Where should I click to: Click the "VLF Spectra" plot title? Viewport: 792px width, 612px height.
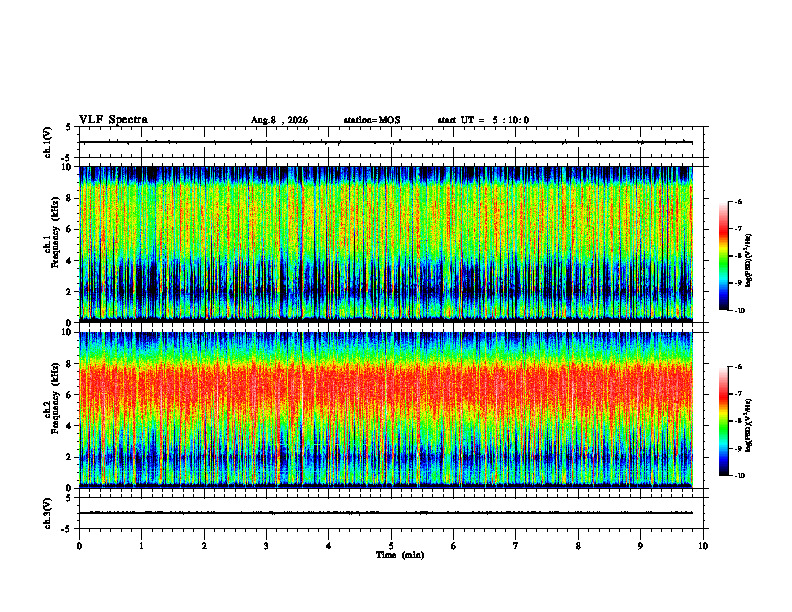[113, 120]
